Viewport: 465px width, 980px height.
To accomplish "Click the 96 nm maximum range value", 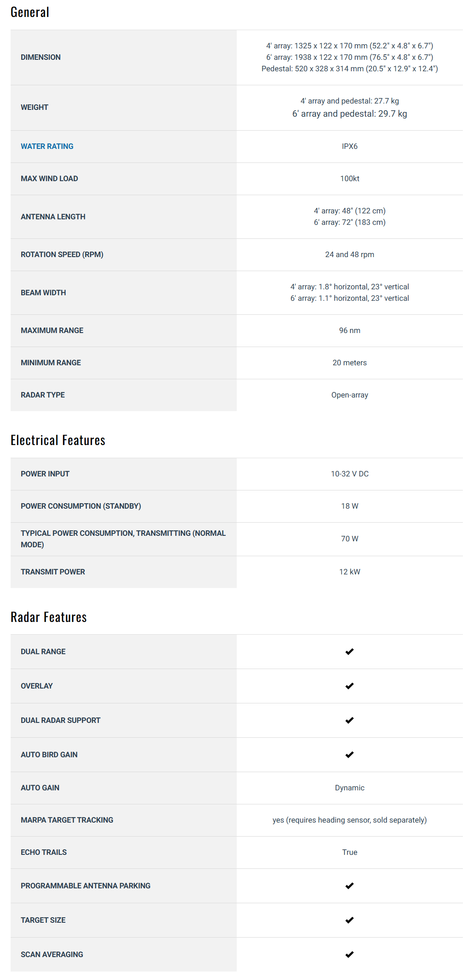I will click(x=350, y=330).
